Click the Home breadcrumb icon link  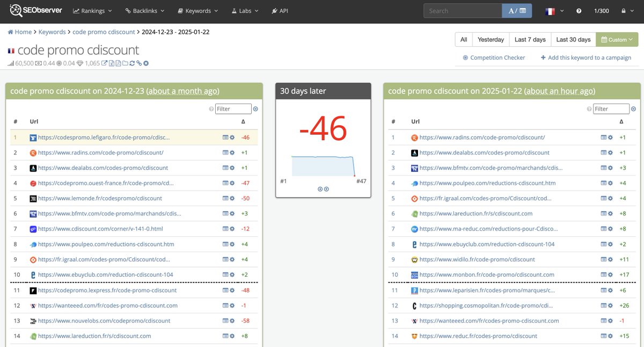(x=19, y=32)
